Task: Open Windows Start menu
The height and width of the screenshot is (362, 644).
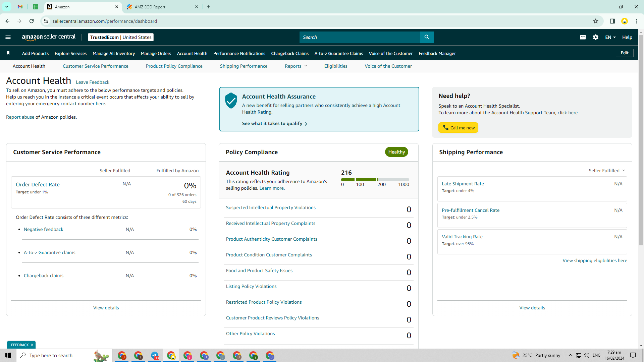Action: tap(8, 355)
